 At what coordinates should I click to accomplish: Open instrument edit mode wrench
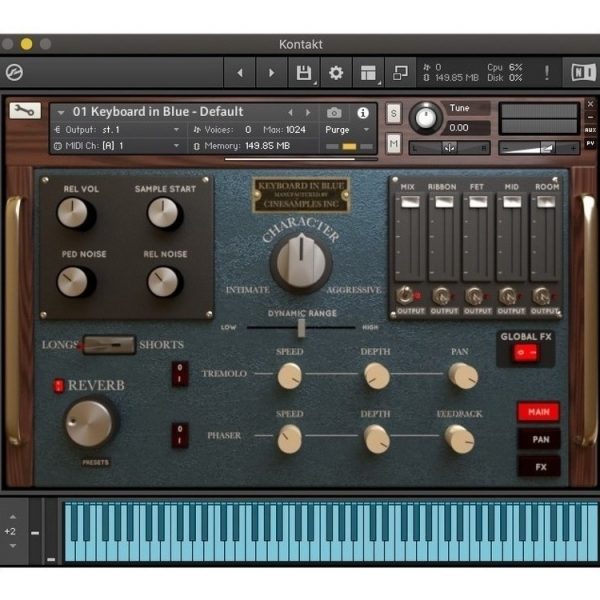25,111
